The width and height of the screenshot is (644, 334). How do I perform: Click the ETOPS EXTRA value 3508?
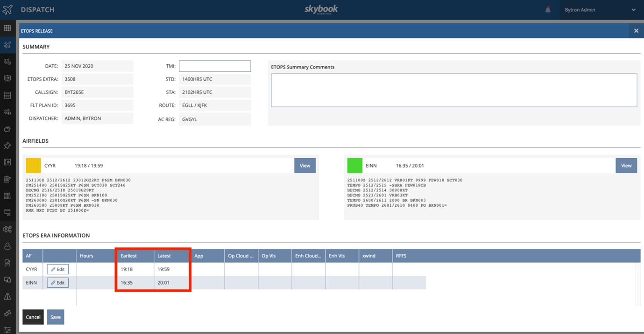point(97,79)
